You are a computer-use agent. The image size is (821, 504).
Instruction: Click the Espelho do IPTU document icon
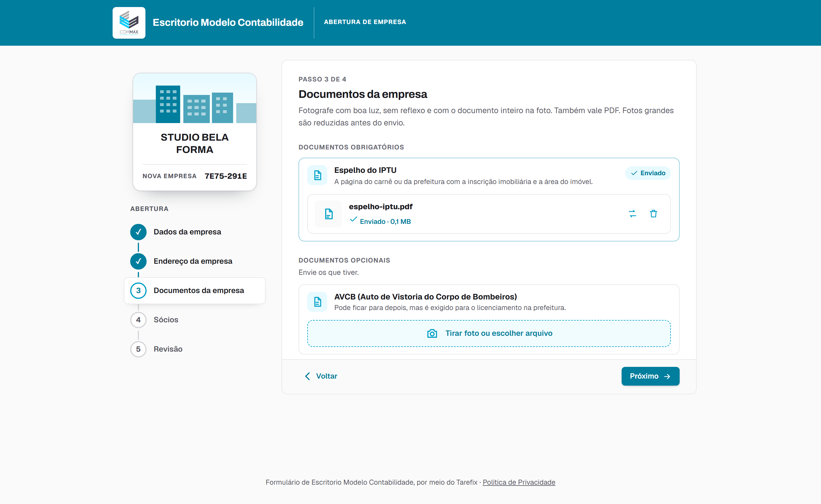pyautogui.click(x=318, y=175)
